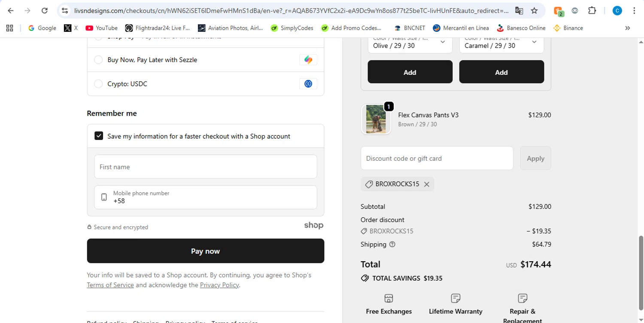The width and height of the screenshot is (644, 323).
Task: Open the Aviation Photos bookmark
Action: tap(231, 28)
